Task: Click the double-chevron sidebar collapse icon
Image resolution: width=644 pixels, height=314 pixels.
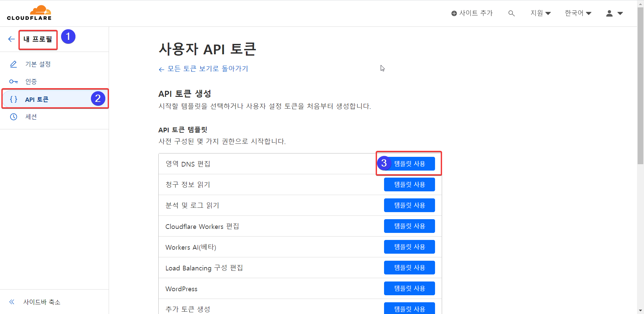Action: tap(12, 302)
